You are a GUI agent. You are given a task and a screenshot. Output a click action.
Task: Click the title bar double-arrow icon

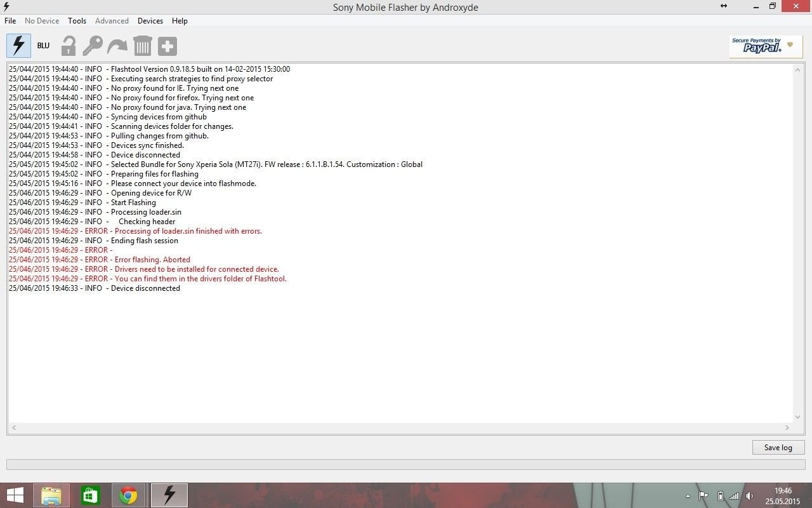[x=724, y=6]
